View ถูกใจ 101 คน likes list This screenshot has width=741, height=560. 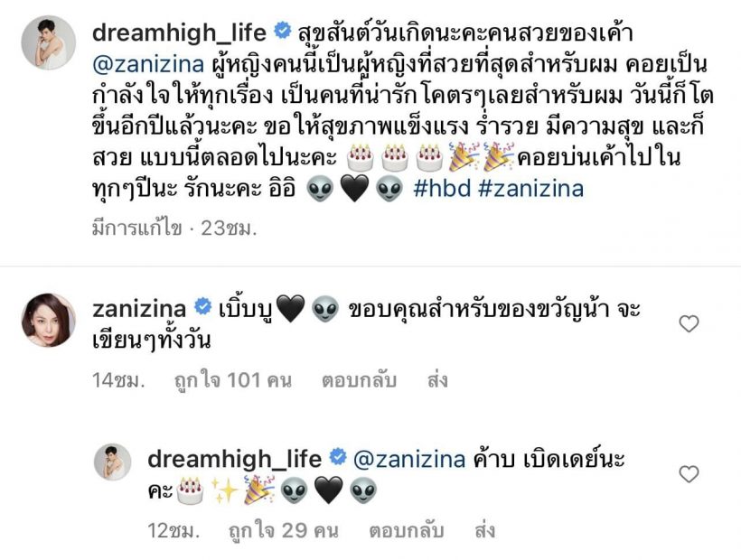click(233, 380)
